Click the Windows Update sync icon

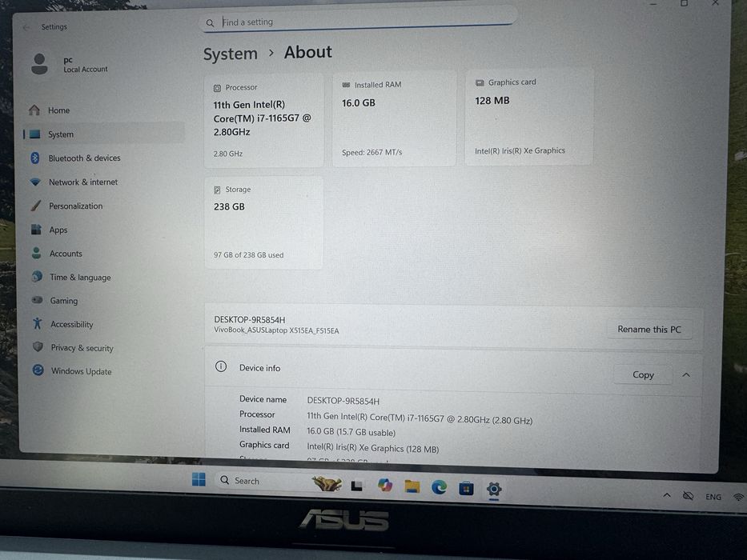click(x=38, y=370)
